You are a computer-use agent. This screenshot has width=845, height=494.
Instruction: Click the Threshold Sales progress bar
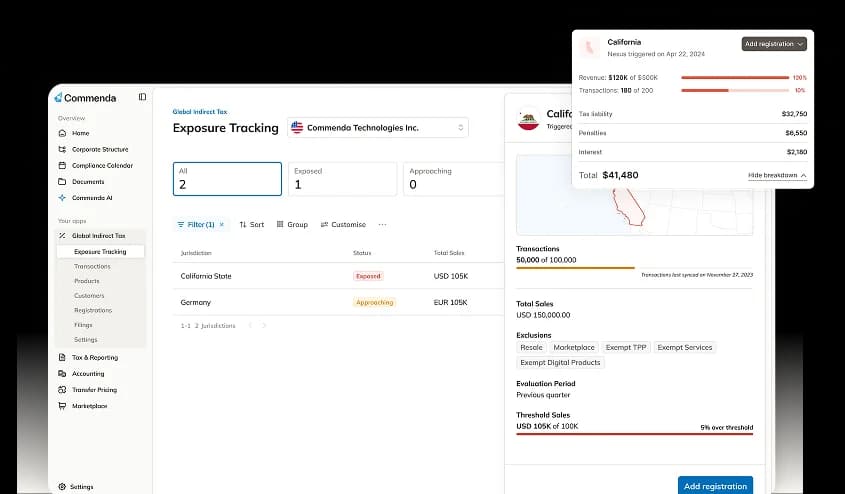634,434
